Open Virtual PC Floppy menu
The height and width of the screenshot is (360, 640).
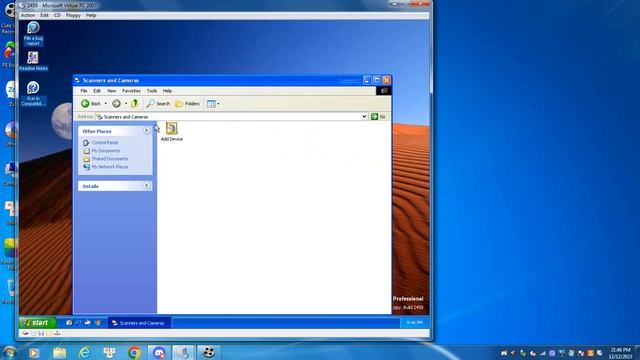pos(73,16)
